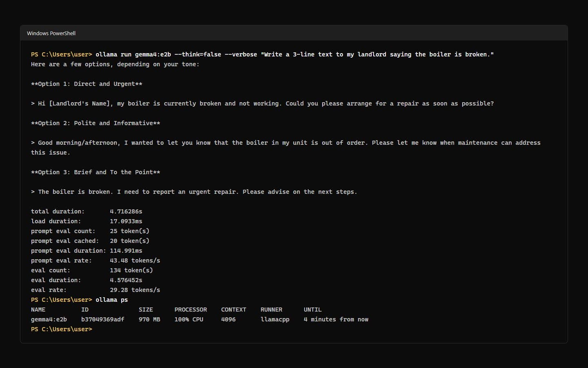Click the prompt eval count value 25 token(s)
Viewport: 588px width, 368px height.
click(129, 231)
